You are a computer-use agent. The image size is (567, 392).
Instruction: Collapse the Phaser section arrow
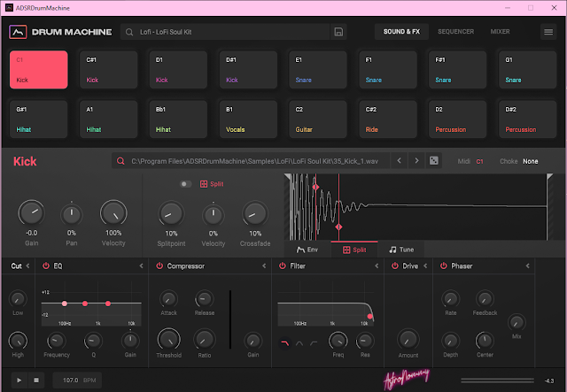[528, 266]
